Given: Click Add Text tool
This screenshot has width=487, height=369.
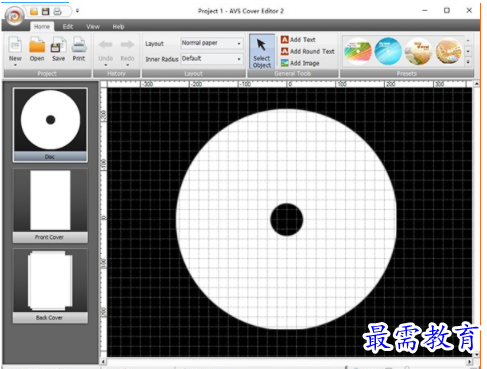Looking at the screenshot, I should (298, 40).
